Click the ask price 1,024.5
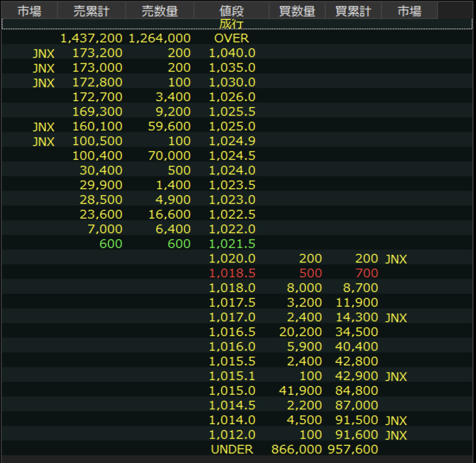 click(x=232, y=156)
